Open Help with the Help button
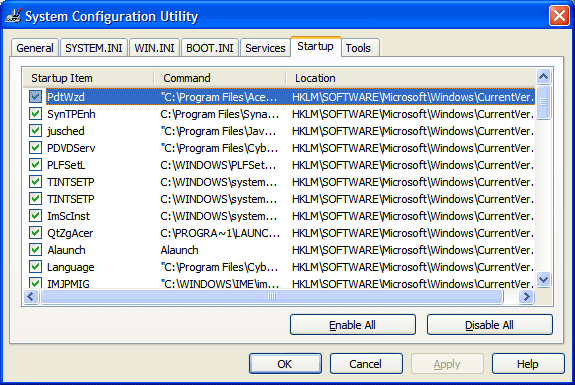The height and width of the screenshot is (385, 575). coord(528,364)
